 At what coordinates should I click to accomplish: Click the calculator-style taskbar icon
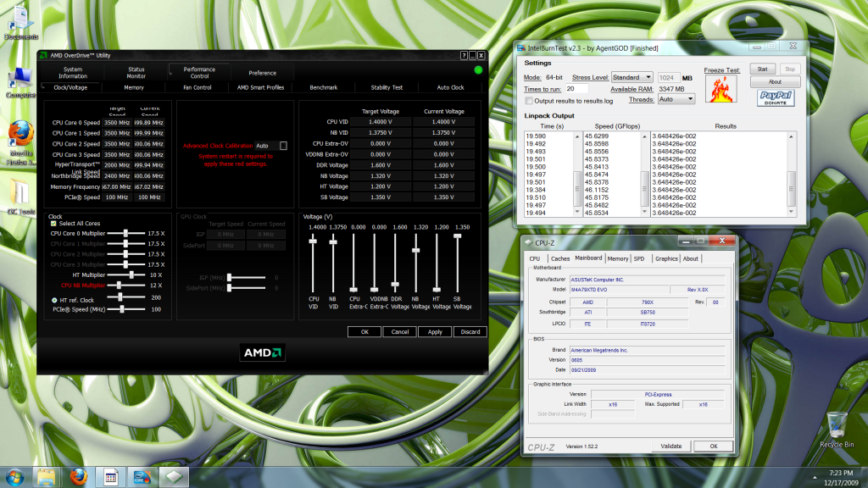point(110,477)
